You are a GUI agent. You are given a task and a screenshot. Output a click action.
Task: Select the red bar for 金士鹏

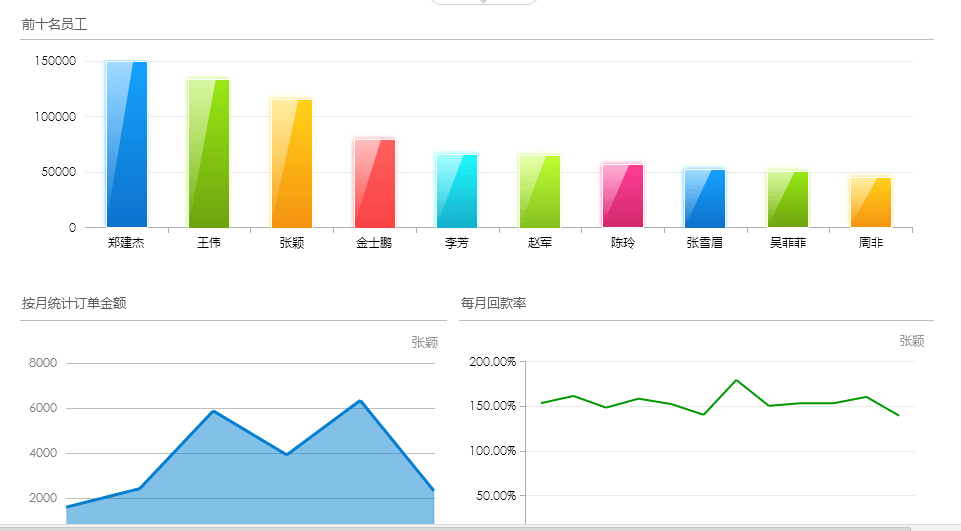pos(375,184)
